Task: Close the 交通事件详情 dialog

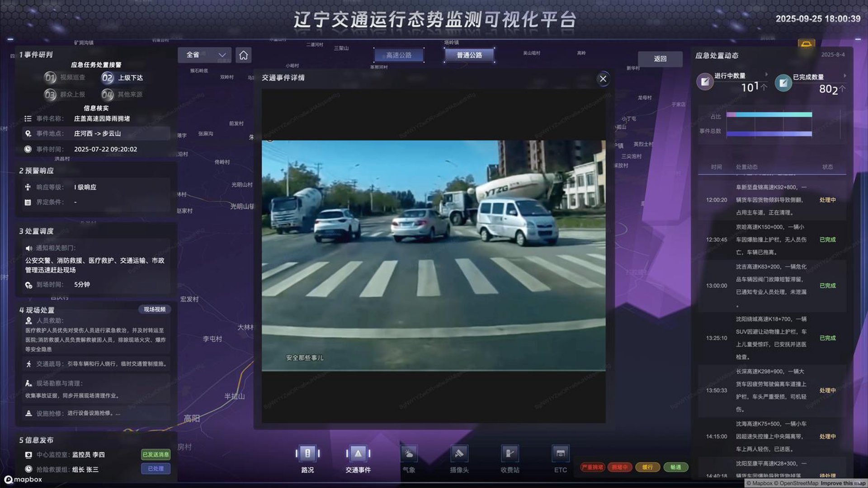Action: pos(603,79)
